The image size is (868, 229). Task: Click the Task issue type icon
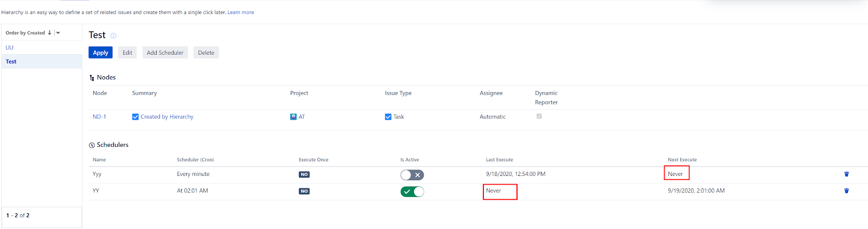pos(388,117)
